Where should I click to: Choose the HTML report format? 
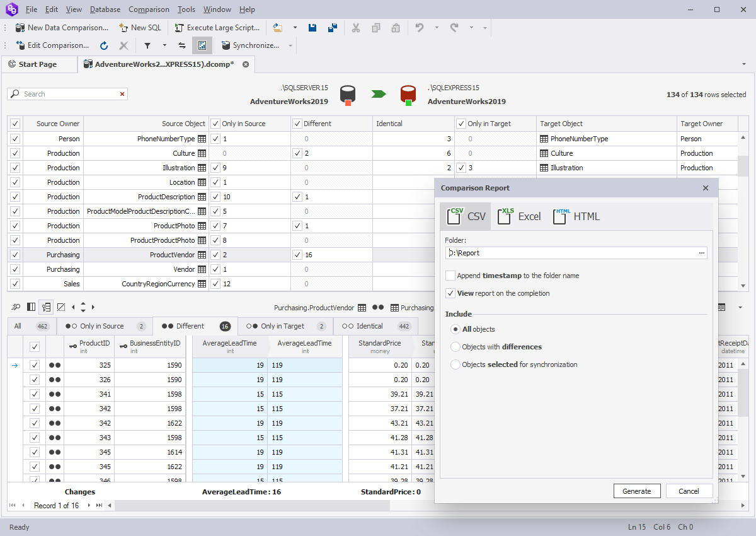coord(575,216)
